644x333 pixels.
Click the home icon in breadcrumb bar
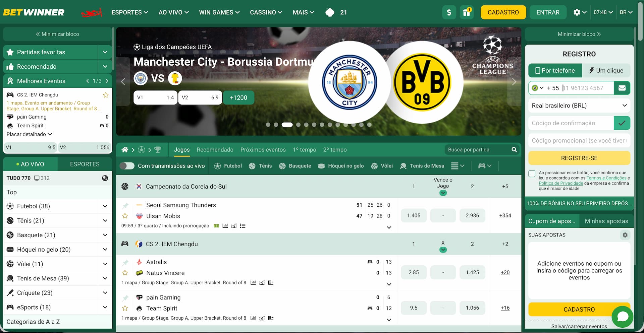(125, 150)
